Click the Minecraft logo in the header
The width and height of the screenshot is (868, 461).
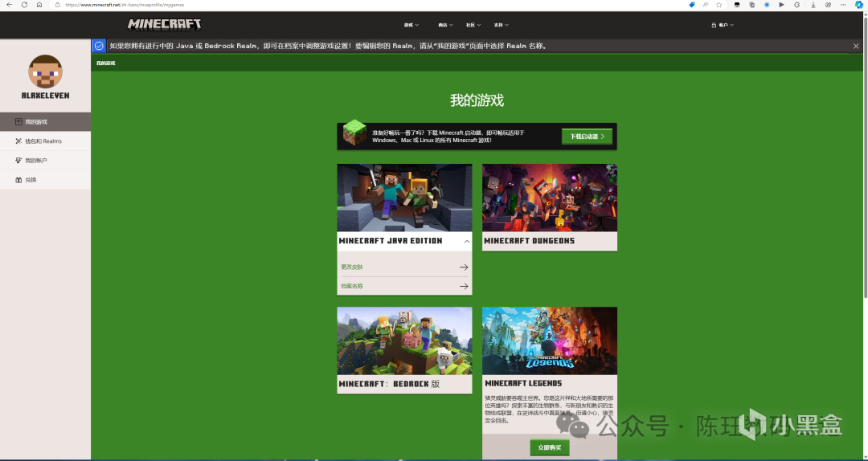tap(165, 24)
